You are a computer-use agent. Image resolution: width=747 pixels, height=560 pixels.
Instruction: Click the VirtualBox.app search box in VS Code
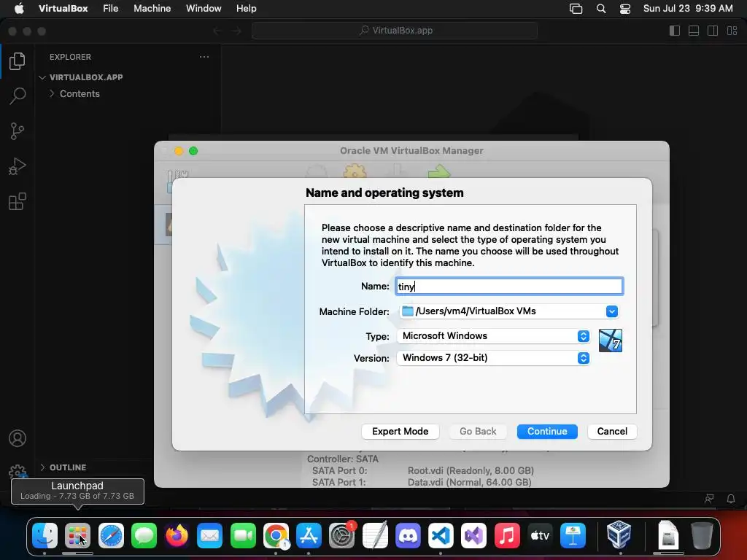tap(395, 31)
